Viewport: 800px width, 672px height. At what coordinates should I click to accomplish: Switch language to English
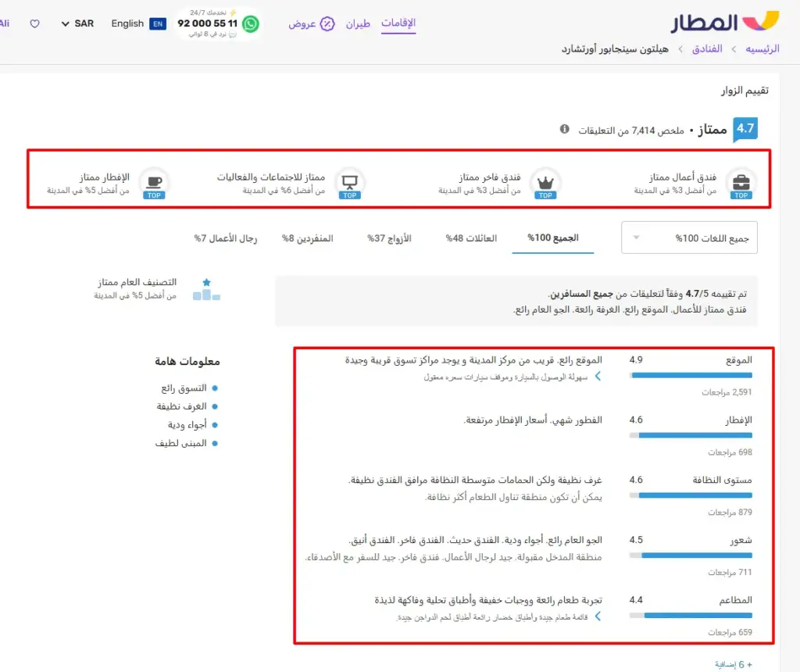pyautogui.click(x=127, y=23)
